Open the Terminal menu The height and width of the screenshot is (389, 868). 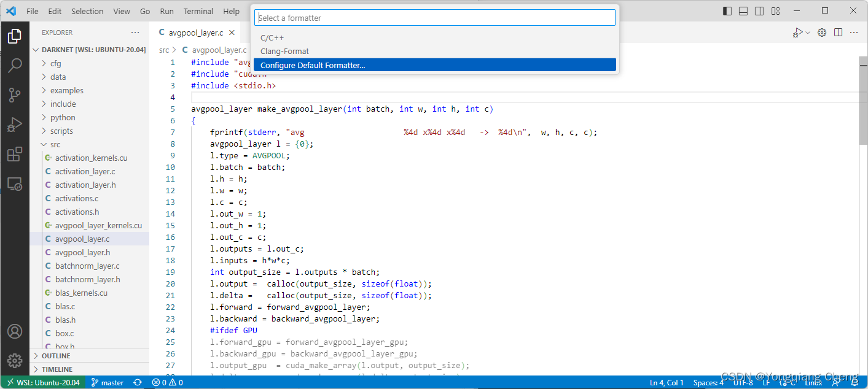[x=198, y=10]
